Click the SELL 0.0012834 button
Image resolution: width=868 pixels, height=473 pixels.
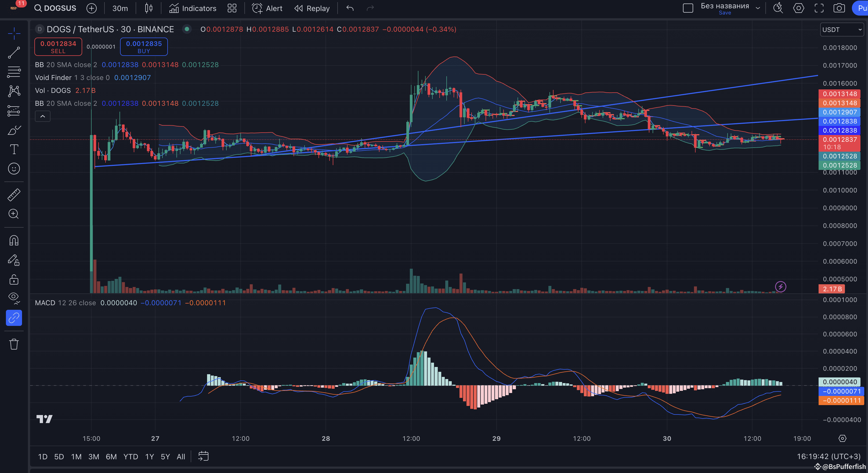pyautogui.click(x=58, y=47)
